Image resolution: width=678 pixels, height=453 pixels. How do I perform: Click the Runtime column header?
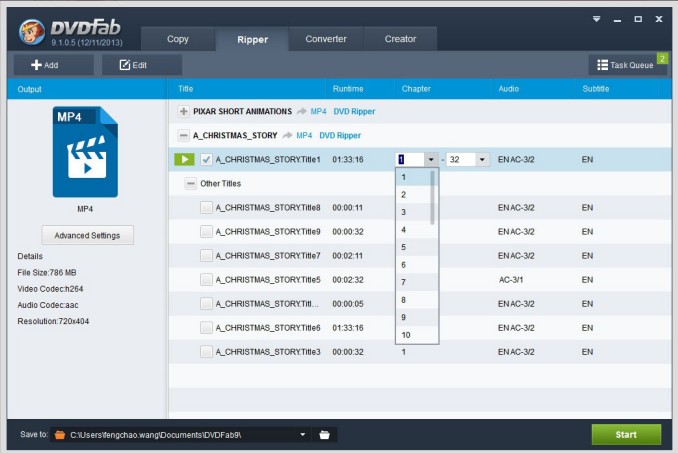click(x=348, y=89)
